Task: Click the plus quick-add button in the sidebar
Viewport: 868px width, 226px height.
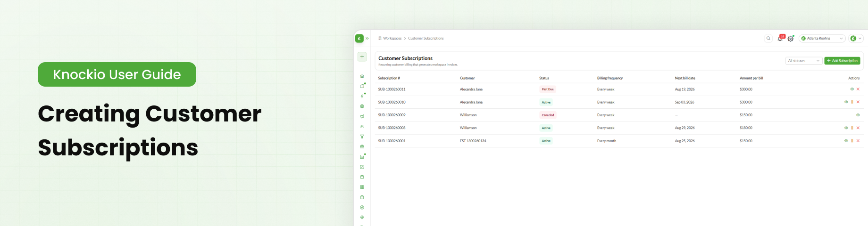Action: tap(362, 56)
